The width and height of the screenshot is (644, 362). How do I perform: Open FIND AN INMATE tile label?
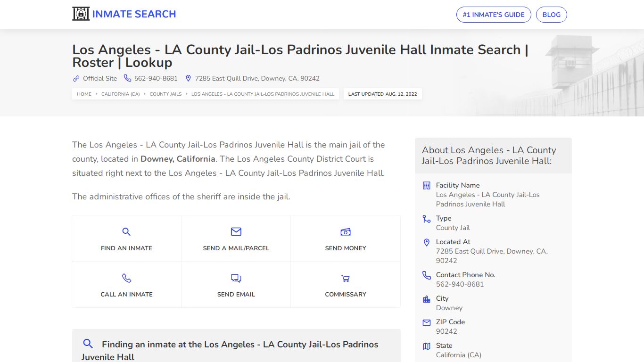(x=126, y=248)
